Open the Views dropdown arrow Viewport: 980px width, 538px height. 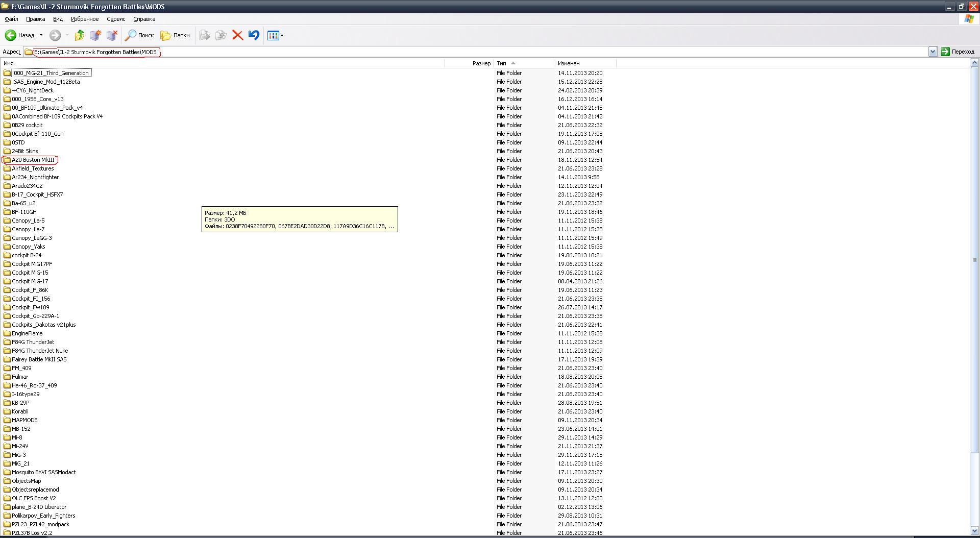pyautogui.click(x=282, y=35)
